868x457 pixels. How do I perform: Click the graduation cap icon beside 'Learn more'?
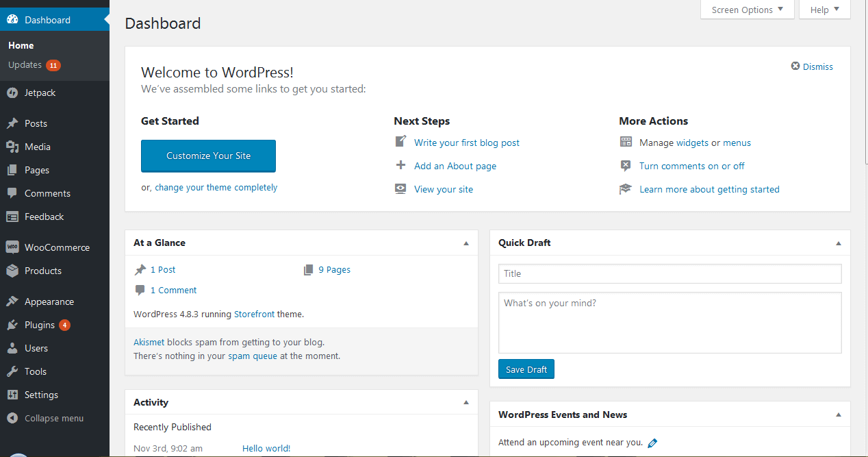626,189
